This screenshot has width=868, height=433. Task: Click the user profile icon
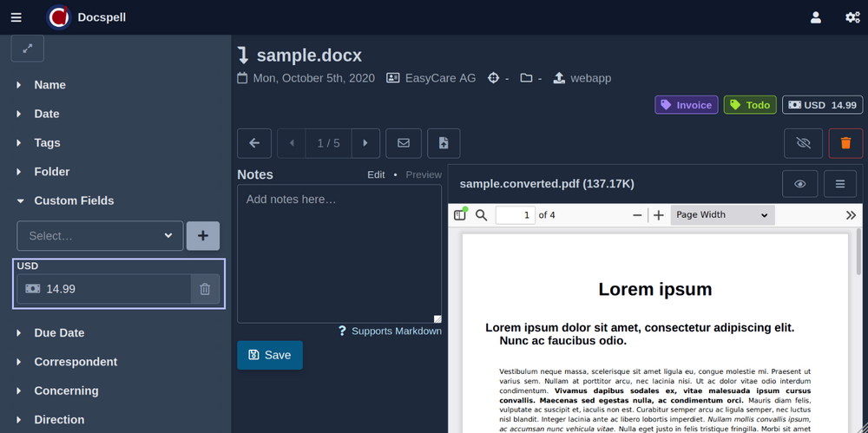pos(815,17)
